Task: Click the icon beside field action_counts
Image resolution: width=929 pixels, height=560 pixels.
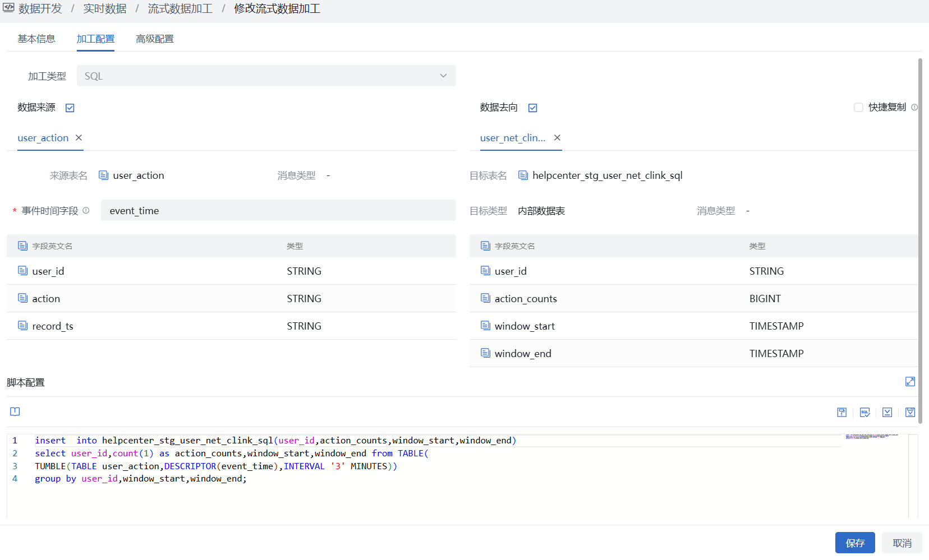Action: (485, 298)
